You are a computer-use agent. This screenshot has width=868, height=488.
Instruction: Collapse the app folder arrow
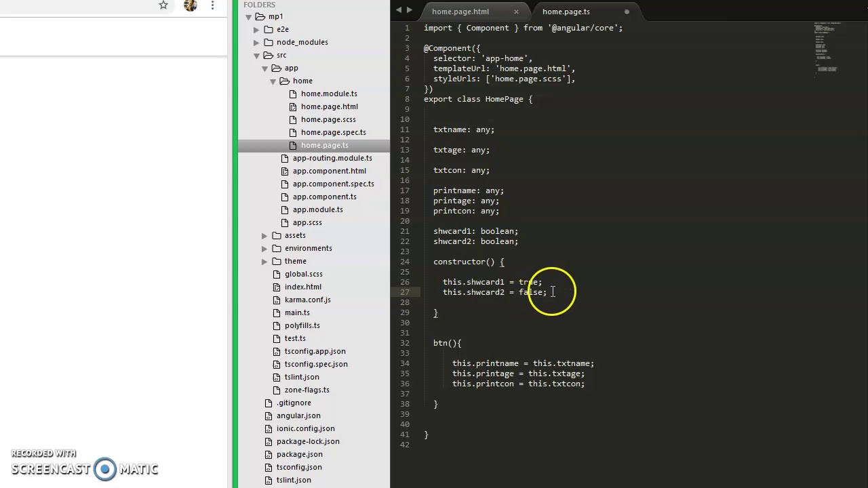pyautogui.click(x=264, y=68)
